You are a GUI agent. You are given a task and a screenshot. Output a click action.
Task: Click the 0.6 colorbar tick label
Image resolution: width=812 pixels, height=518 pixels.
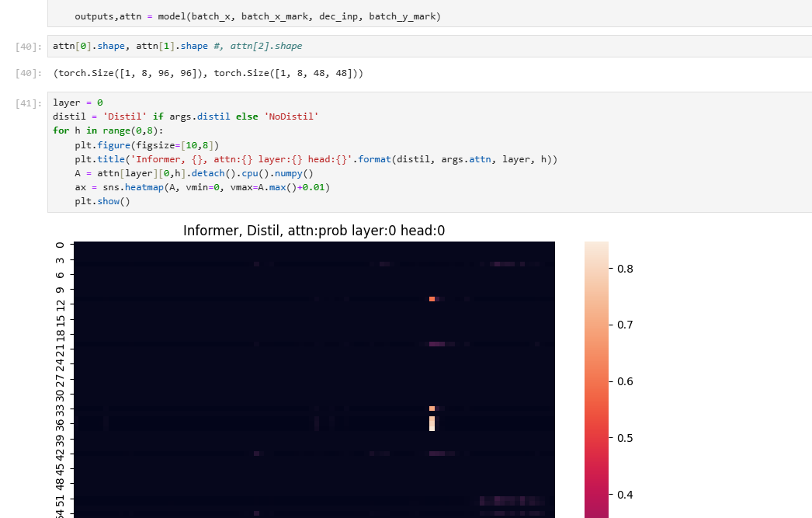pos(625,381)
